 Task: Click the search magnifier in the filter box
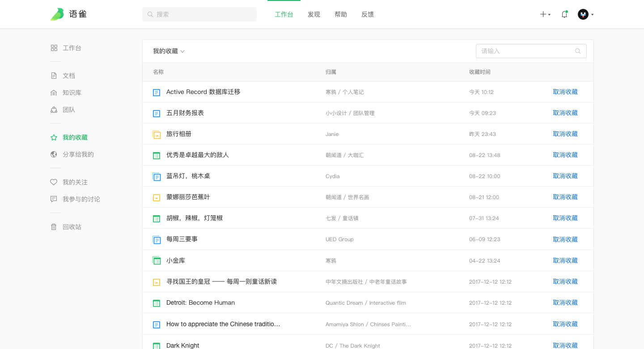[578, 51]
